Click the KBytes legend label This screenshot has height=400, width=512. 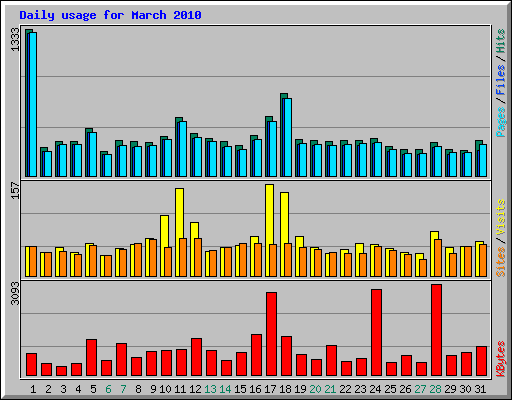pos(501,359)
